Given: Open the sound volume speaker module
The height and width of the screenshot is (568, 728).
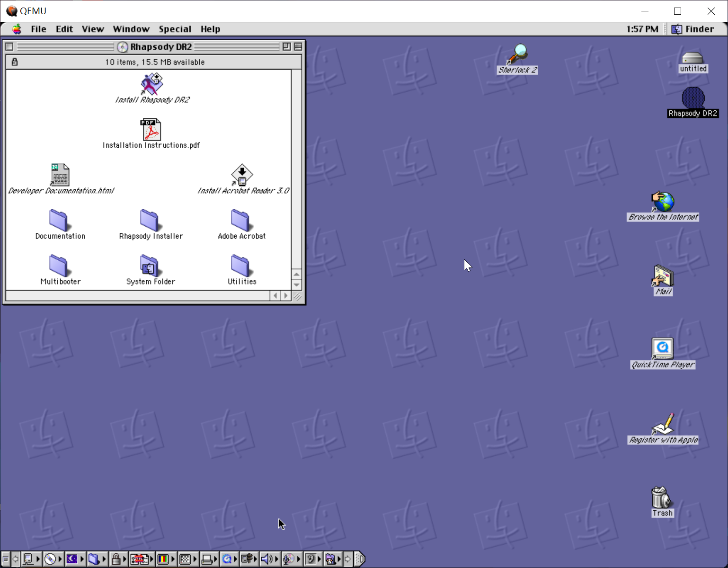Looking at the screenshot, I should point(269,559).
